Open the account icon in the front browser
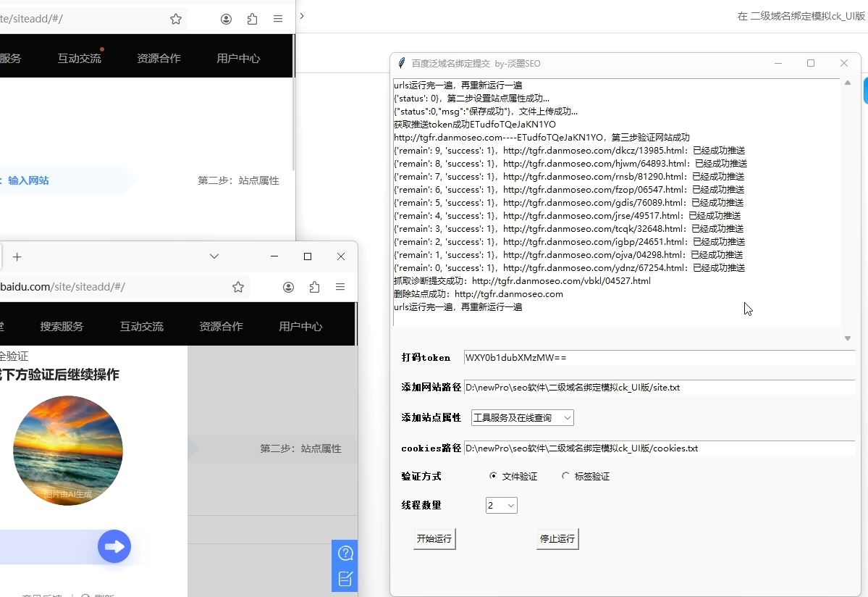 point(288,287)
